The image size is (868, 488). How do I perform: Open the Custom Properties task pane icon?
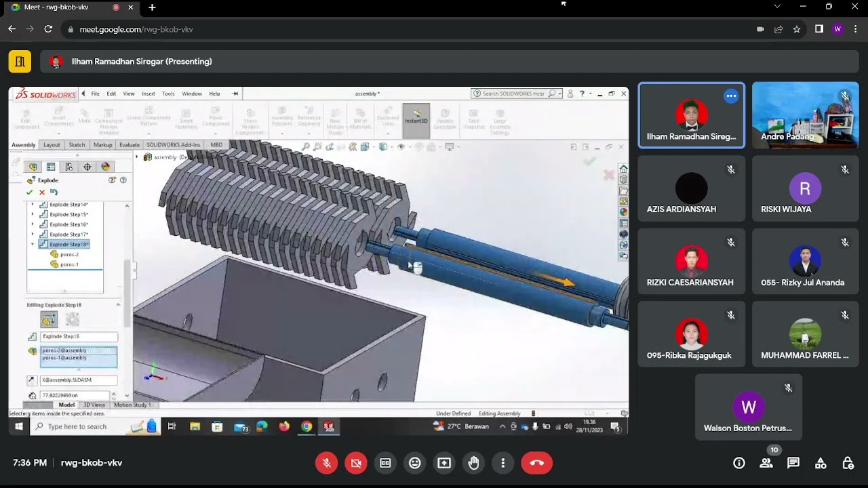point(623,223)
